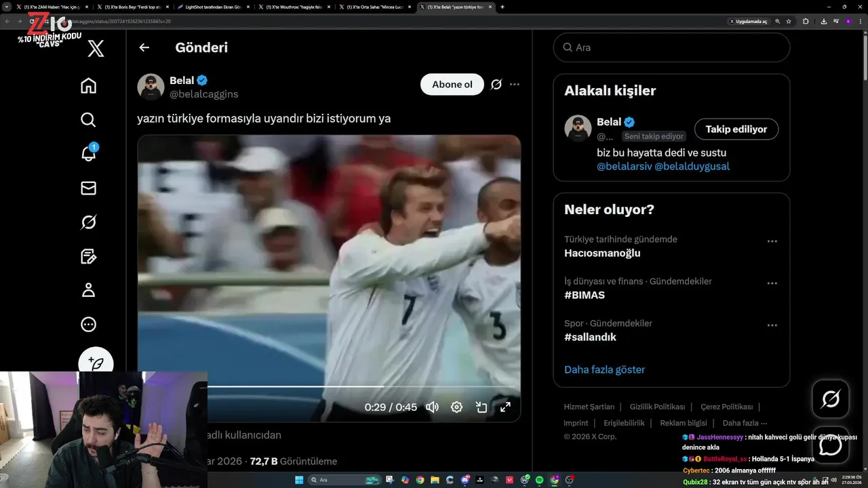Open options for #BIMAS trend
868x488 pixels.
click(772, 283)
